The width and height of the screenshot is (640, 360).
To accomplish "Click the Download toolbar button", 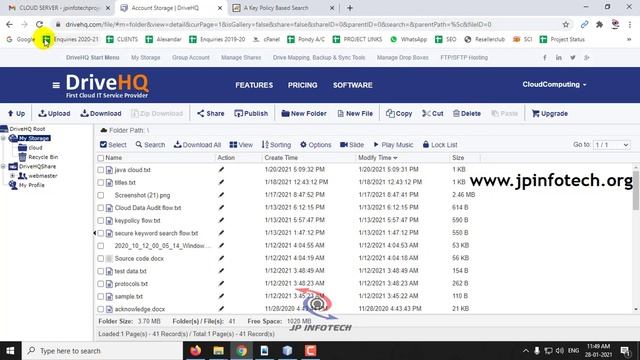I will 101,113.
